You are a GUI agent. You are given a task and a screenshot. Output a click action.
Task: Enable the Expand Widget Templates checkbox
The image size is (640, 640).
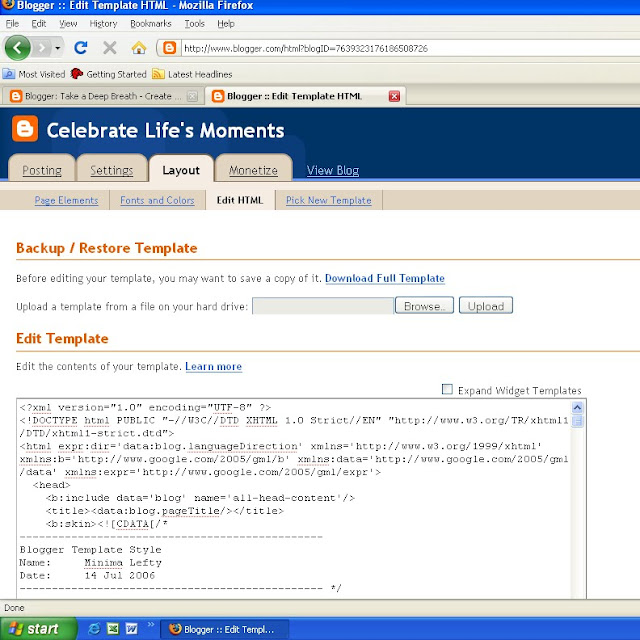[447, 389]
